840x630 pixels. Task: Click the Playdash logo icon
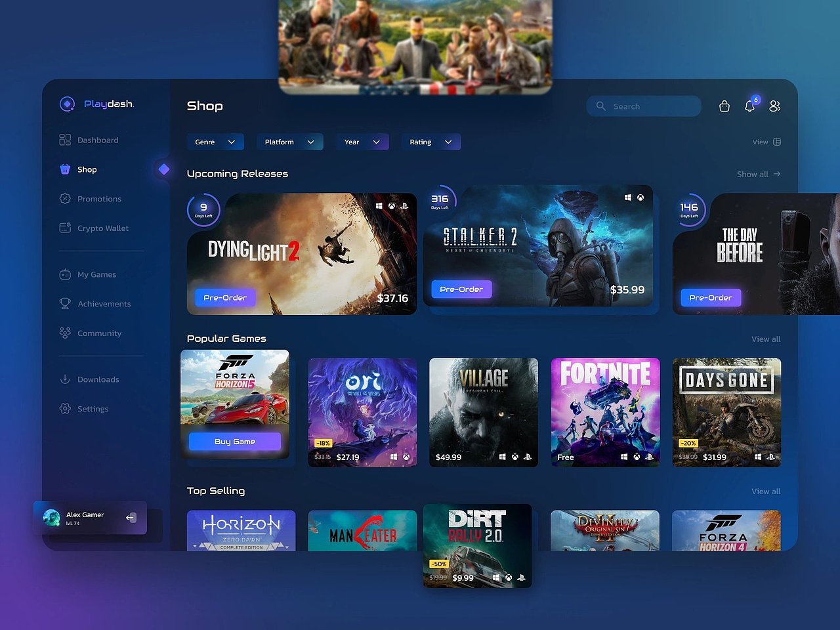[67, 104]
